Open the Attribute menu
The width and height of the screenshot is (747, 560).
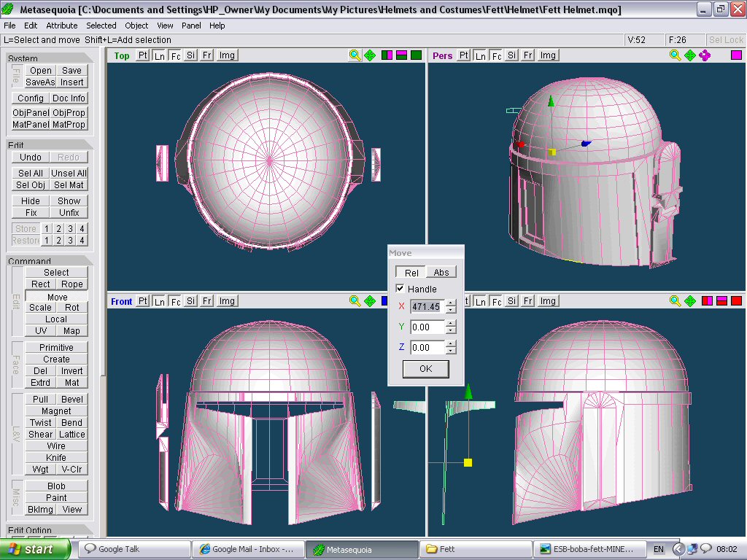point(61,26)
